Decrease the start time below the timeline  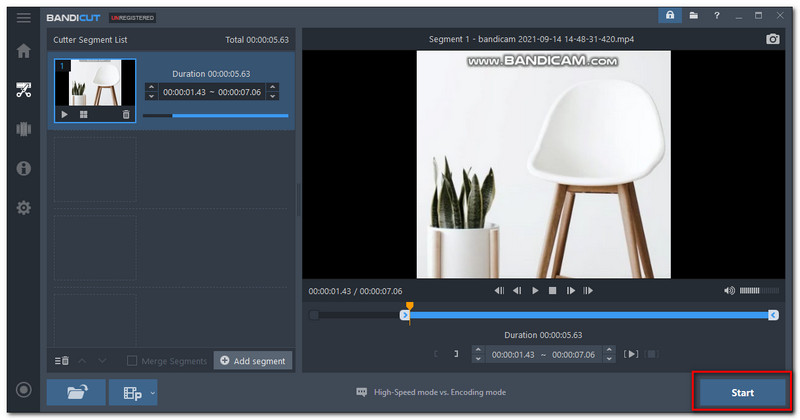478,358
